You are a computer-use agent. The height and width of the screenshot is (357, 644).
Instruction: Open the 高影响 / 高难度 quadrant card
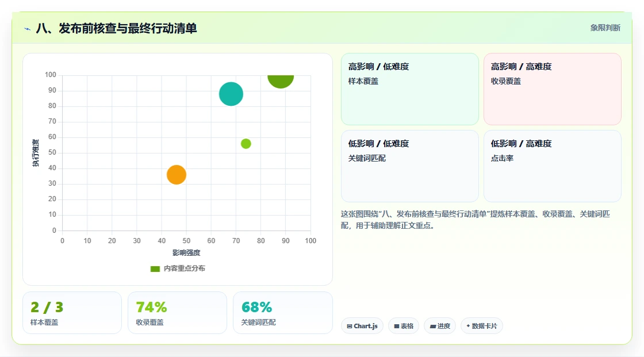pyautogui.click(x=553, y=89)
